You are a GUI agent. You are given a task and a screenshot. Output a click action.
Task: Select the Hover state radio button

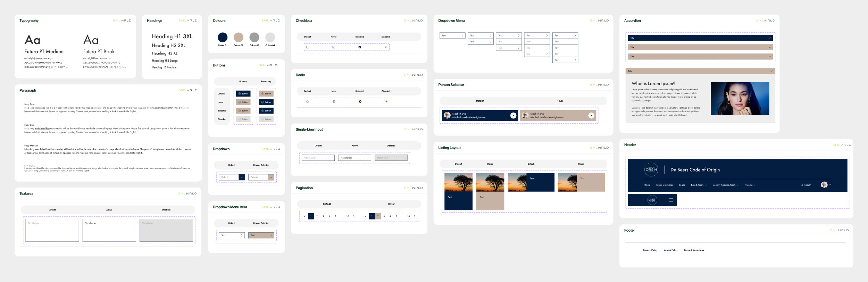[334, 102]
